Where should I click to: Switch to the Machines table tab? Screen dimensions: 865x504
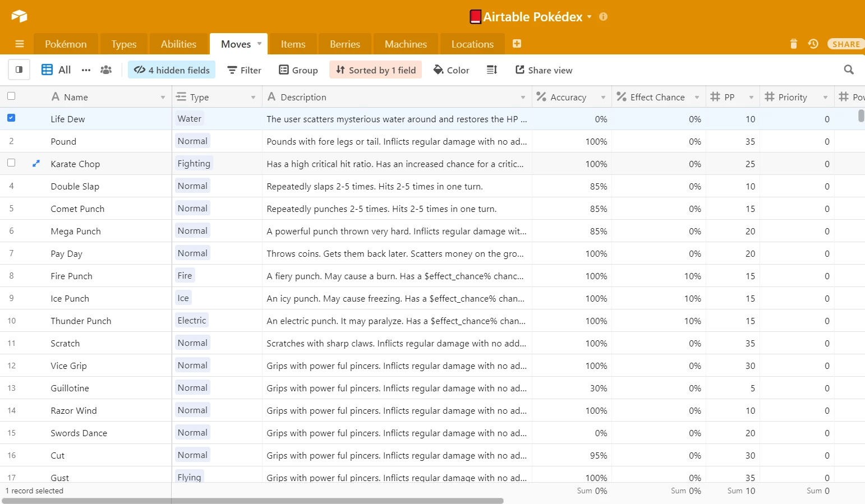click(x=406, y=44)
